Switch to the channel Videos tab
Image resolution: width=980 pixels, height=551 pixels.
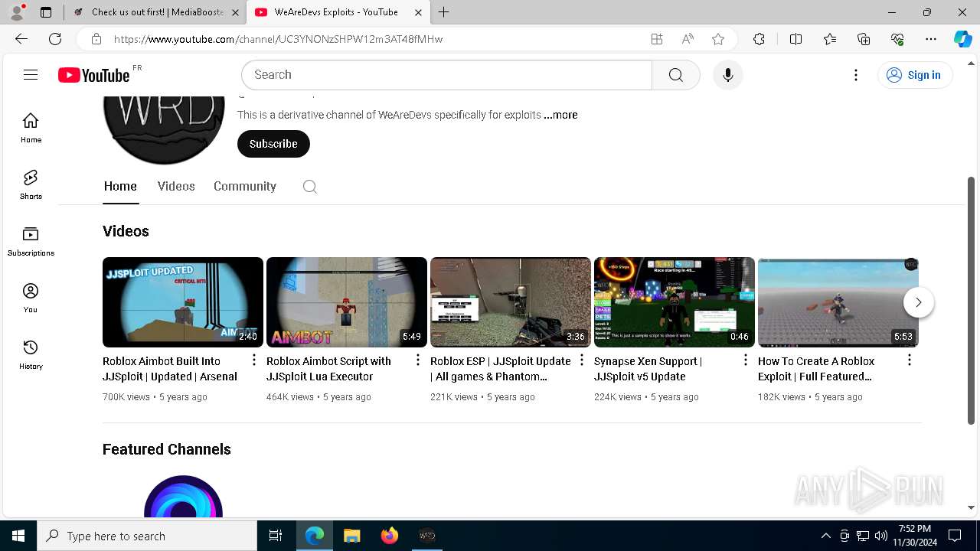coord(176,187)
